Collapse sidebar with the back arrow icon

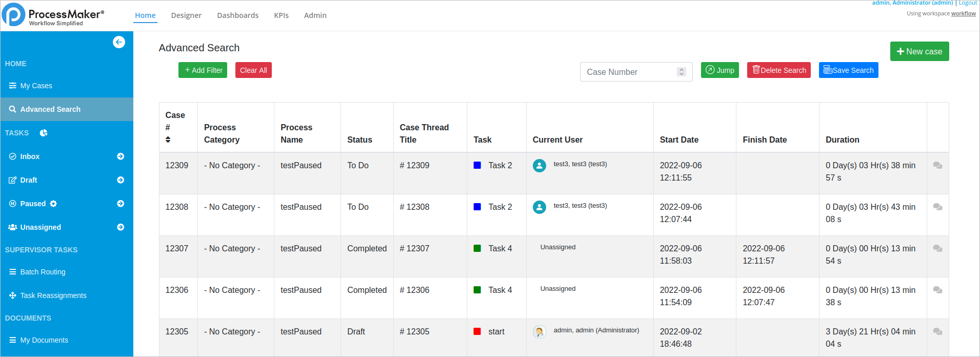click(x=119, y=42)
